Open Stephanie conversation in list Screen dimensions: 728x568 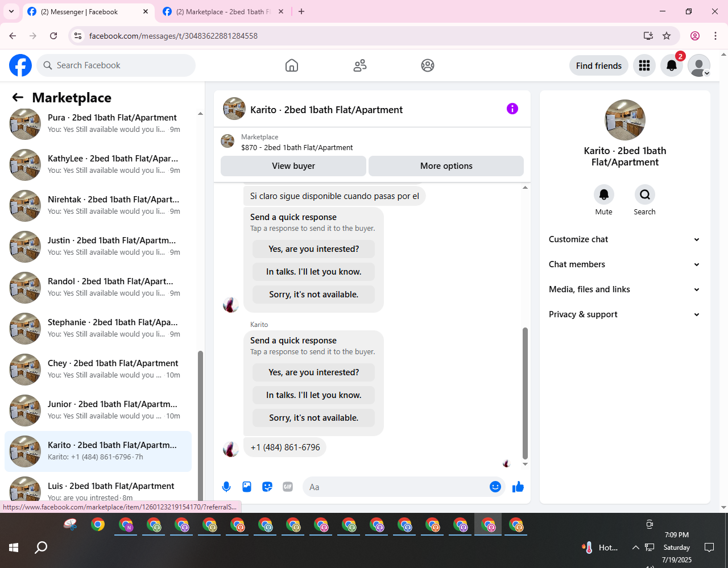click(98, 328)
